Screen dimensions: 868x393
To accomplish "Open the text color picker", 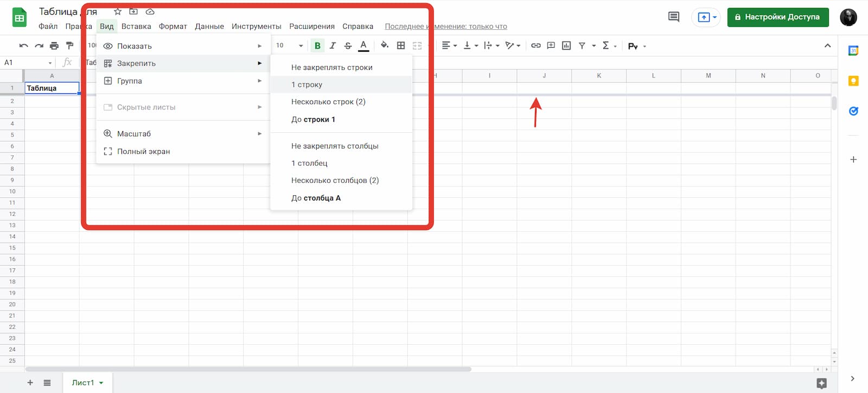I will coord(363,46).
